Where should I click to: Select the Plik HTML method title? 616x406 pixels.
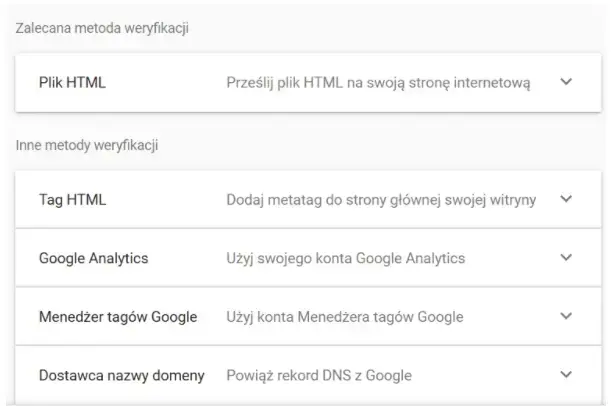tap(72, 83)
